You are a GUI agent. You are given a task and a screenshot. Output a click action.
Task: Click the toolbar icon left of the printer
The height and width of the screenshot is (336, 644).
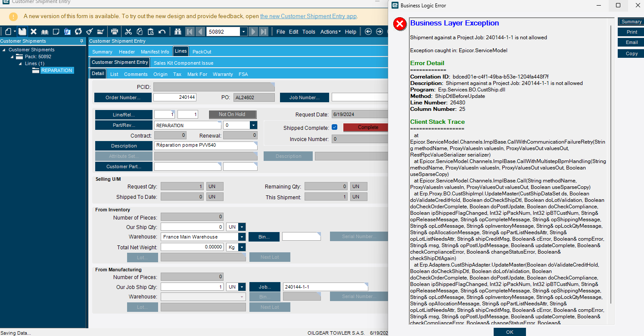[101, 31]
